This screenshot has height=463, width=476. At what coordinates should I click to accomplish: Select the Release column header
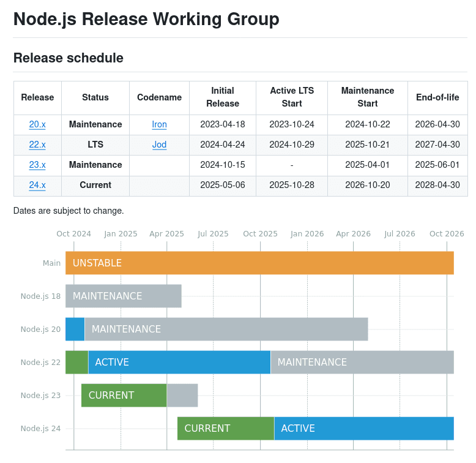point(37,97)
